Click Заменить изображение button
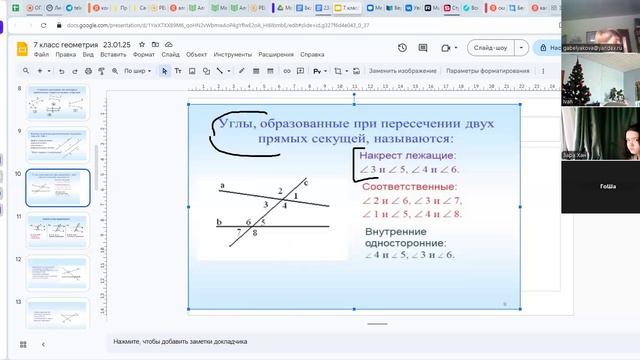This screenshot has height=360, width=640. click(x=402, y=71)
